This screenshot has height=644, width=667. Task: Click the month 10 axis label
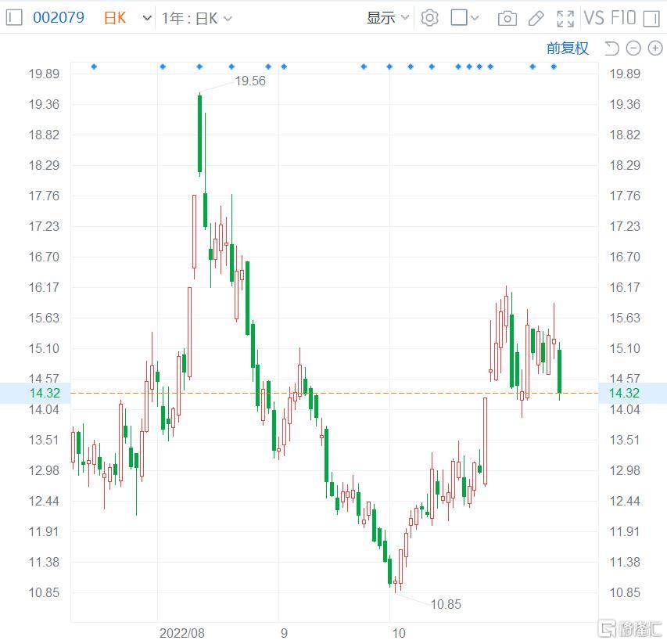399,633
